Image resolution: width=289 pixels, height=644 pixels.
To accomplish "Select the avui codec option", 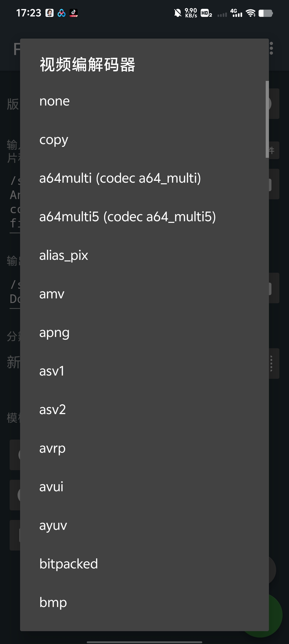I will pos(144,487).
